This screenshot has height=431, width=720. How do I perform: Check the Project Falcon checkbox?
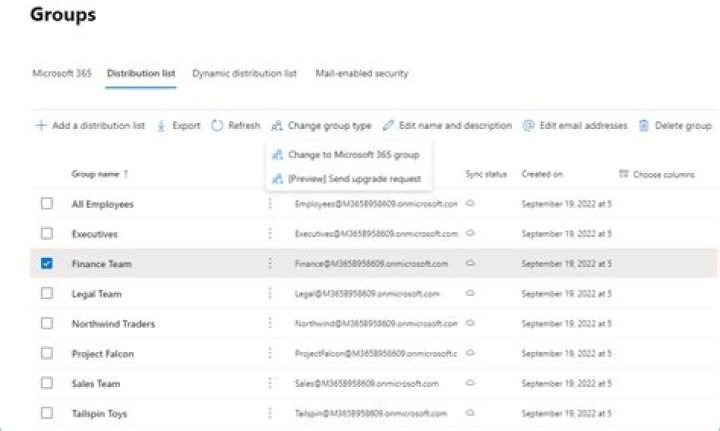coord(47,353)
